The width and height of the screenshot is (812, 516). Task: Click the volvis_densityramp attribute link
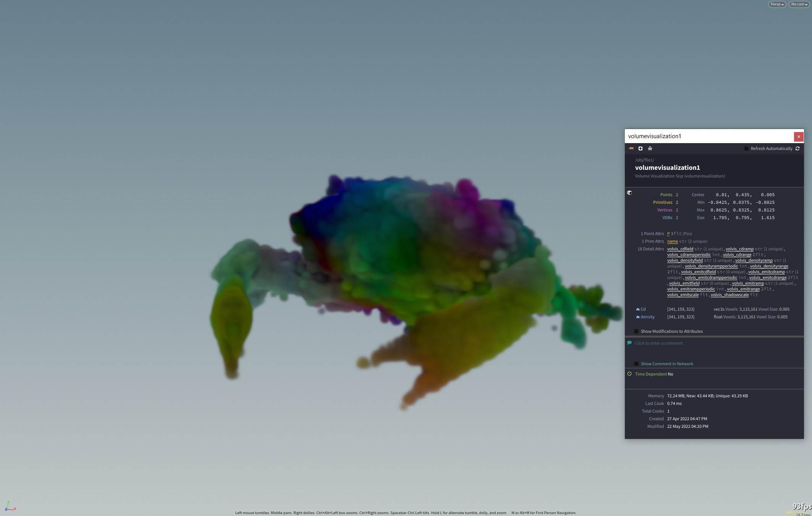coord(754,260)
